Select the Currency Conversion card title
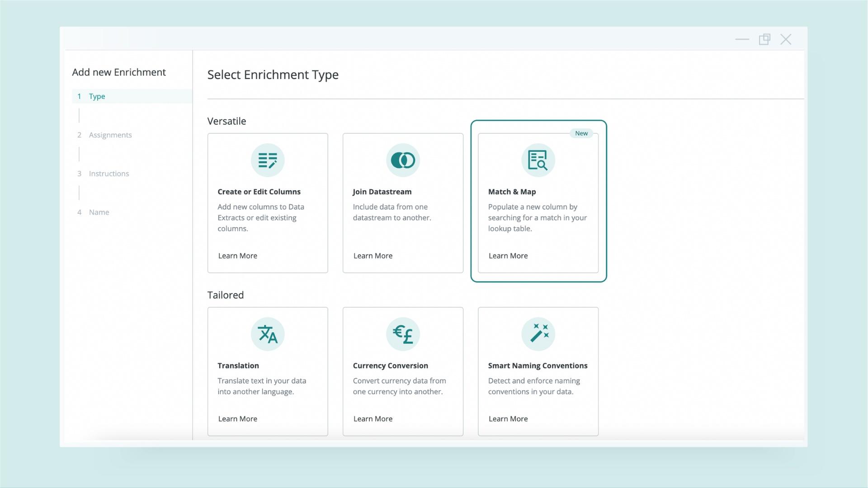The height and width of the screenshot is (488, 868). coord(390,366)
